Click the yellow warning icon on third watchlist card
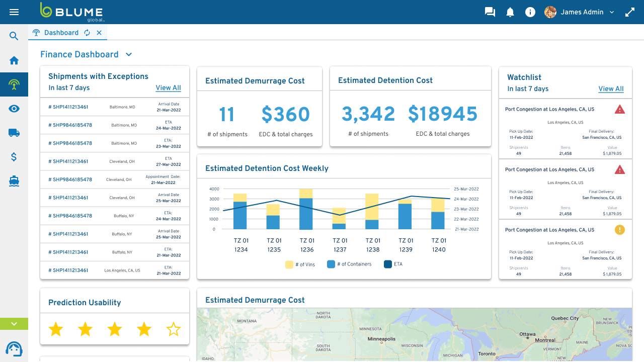The width and height of the screenshot is (644, 362). click(620, 230)
